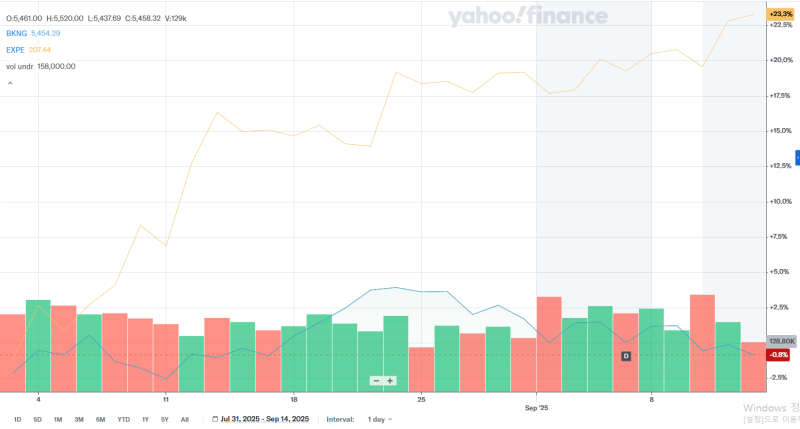The image size is (800, 429).
Task: Select the YTD range
Action: pyautogui.click(x=123, y=419)
